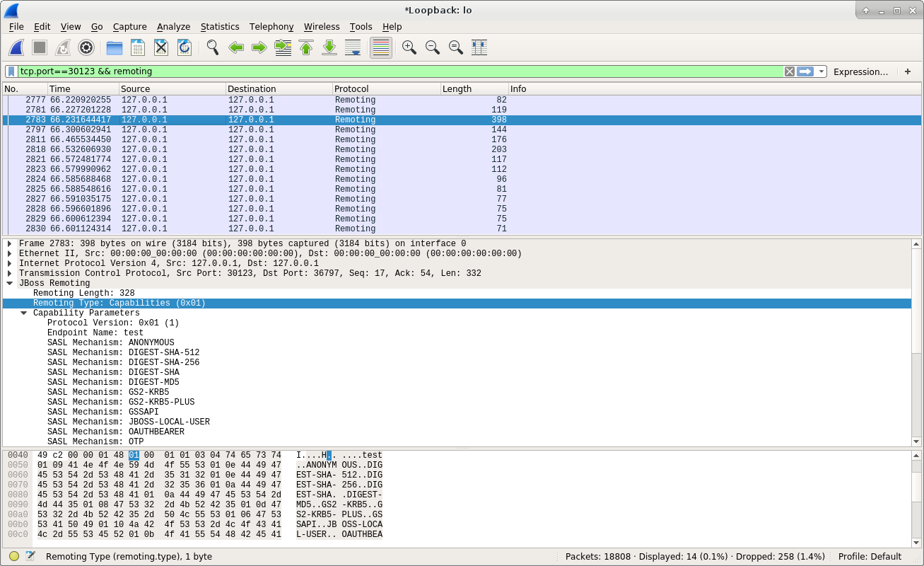Screen dimensions: 924x566
Task: Jump to the last packet
Action: pyautogui.click(x=329, y=47)
